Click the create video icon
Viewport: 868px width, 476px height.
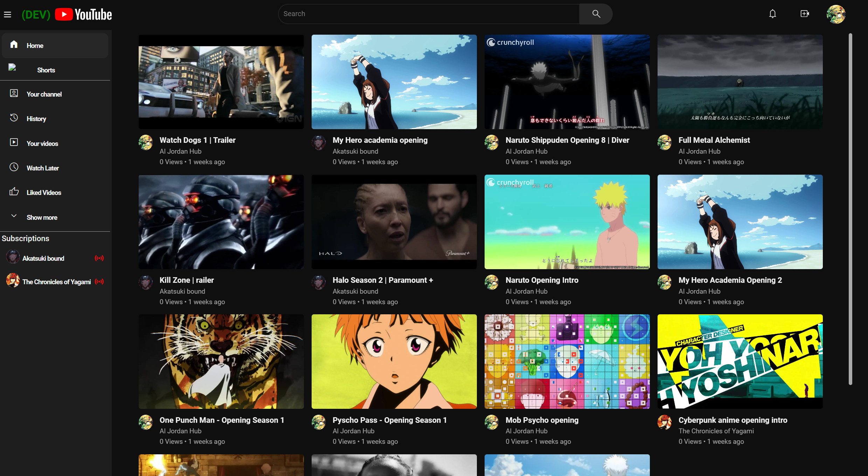805,14
